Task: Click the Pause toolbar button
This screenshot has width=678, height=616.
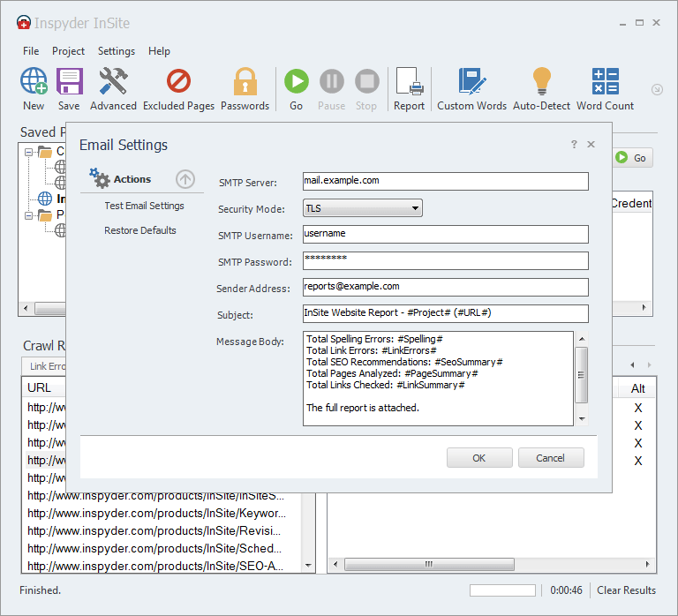Action: [332, 81]
